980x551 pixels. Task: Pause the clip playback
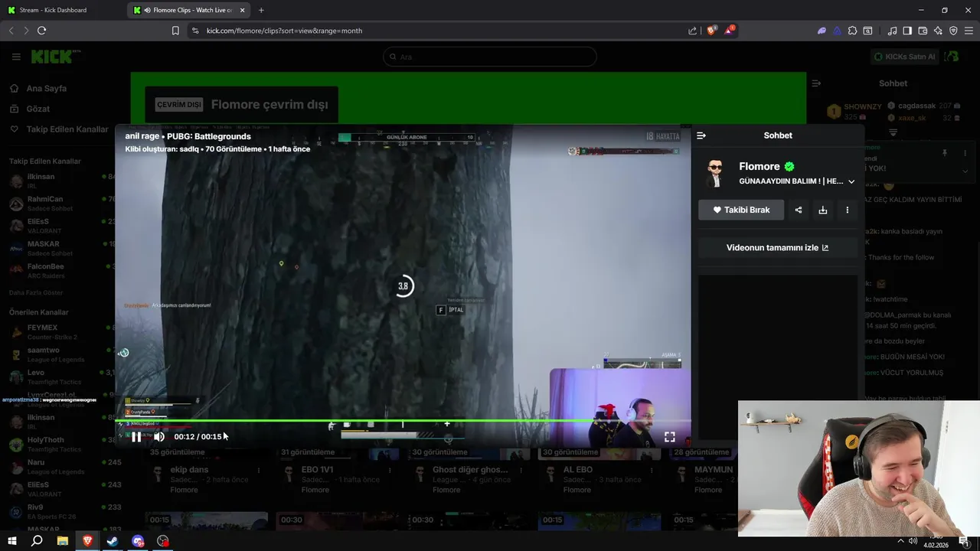point(136,437)
